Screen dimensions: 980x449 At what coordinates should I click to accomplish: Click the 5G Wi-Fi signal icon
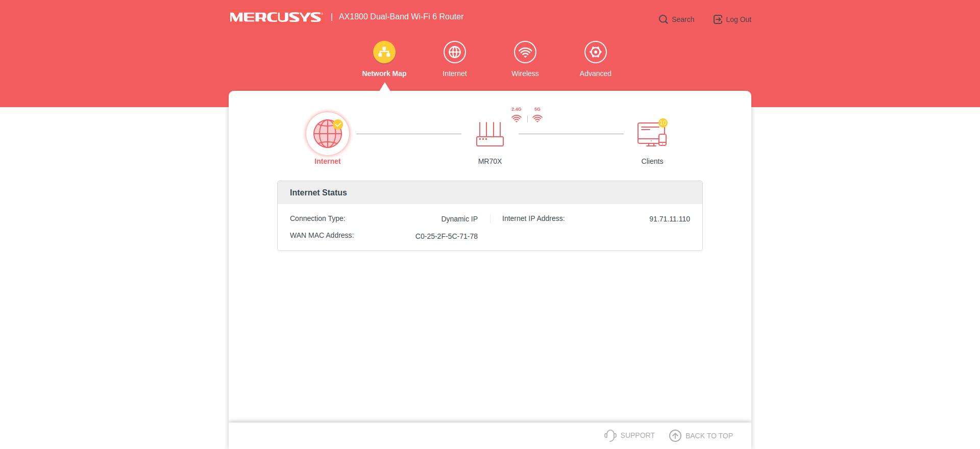click(x=537, y=118)
